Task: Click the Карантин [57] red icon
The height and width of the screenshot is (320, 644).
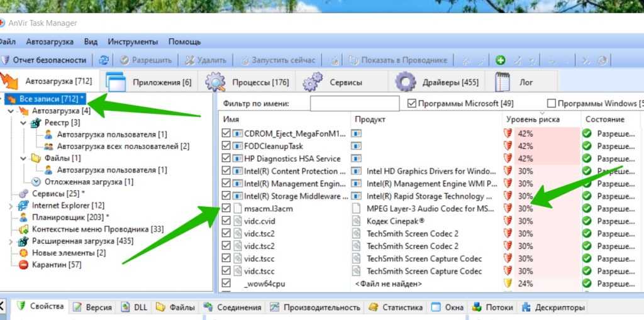Action: 23,265
